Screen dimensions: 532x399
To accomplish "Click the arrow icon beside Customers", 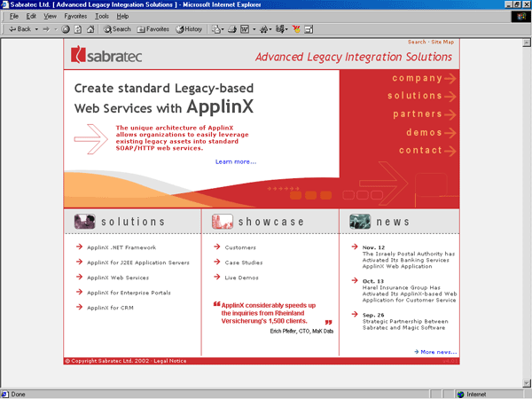I will pos(217,246).
